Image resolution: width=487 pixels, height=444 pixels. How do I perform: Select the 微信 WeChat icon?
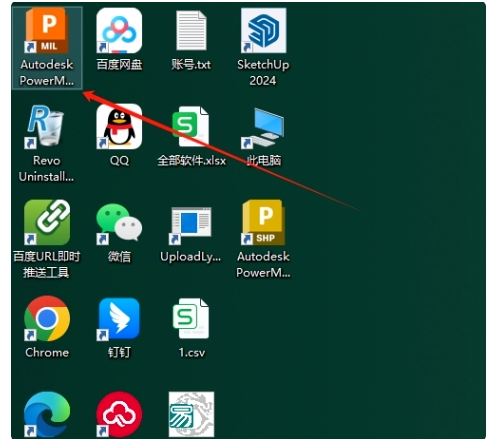119,223
